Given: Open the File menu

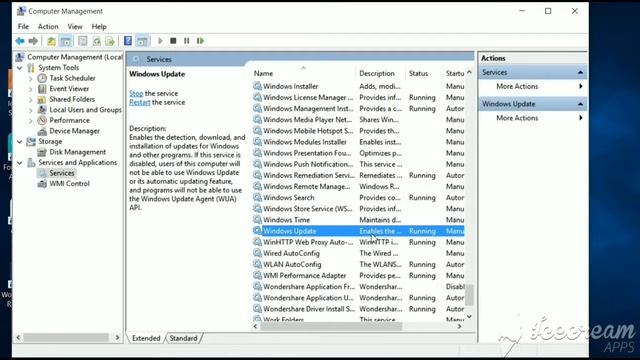Looking at the screenshot, I should click(x=23, y=27).
